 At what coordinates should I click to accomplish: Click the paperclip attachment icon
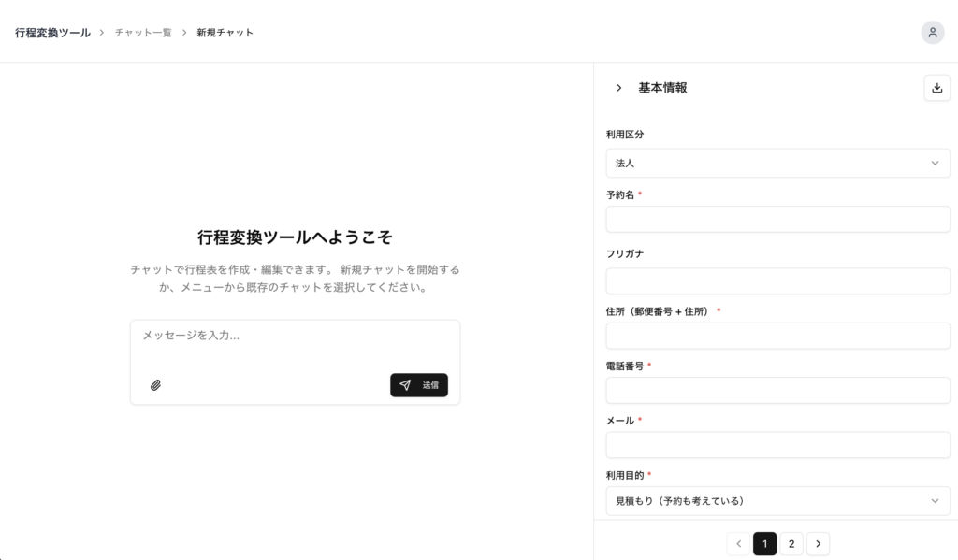(155, 385)
